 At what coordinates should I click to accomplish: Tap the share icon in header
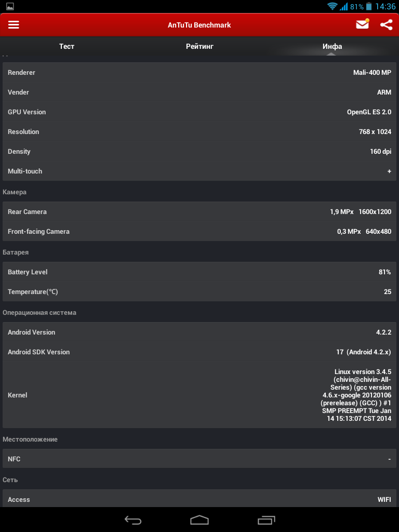tap(386, 25)
